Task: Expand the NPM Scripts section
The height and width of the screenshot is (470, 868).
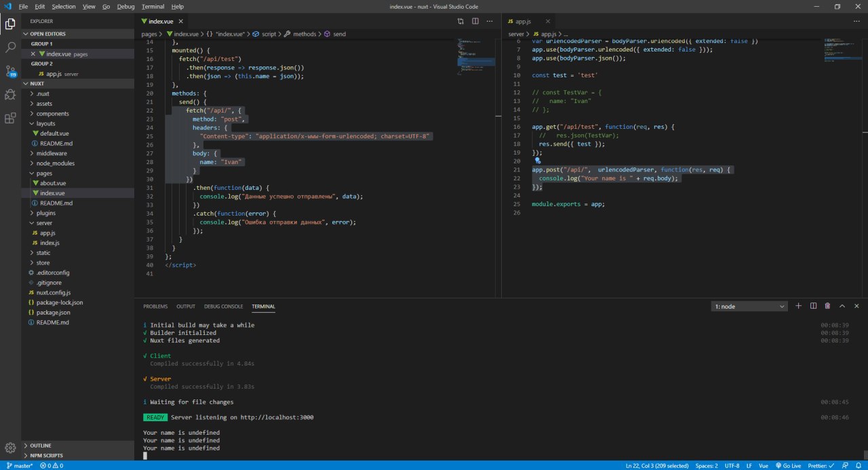Action: click(x=79, y=455)
